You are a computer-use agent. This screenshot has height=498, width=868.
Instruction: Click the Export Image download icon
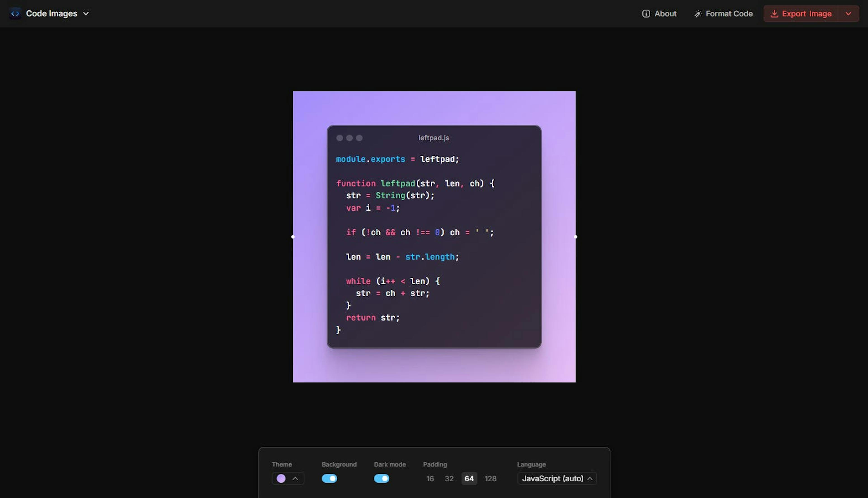[774, 14]
